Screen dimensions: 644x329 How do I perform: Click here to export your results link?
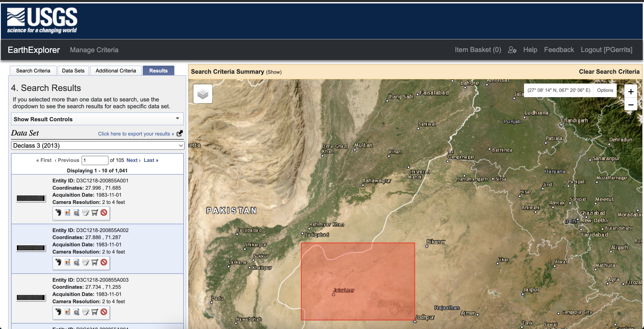tap(136, 134)
